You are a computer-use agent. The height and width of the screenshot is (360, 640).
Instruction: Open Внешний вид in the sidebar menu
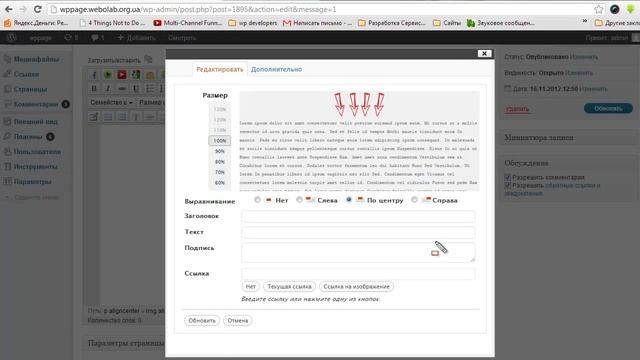coord(36,122)
